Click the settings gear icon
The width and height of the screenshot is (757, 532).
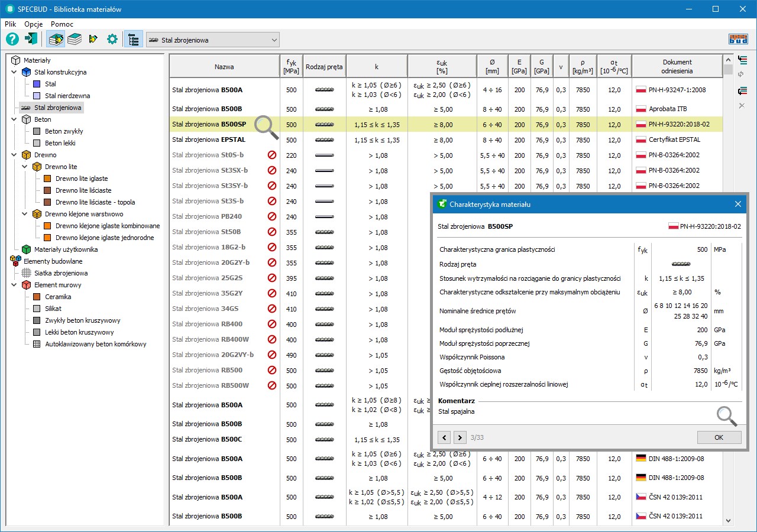(x=112, y=40)
